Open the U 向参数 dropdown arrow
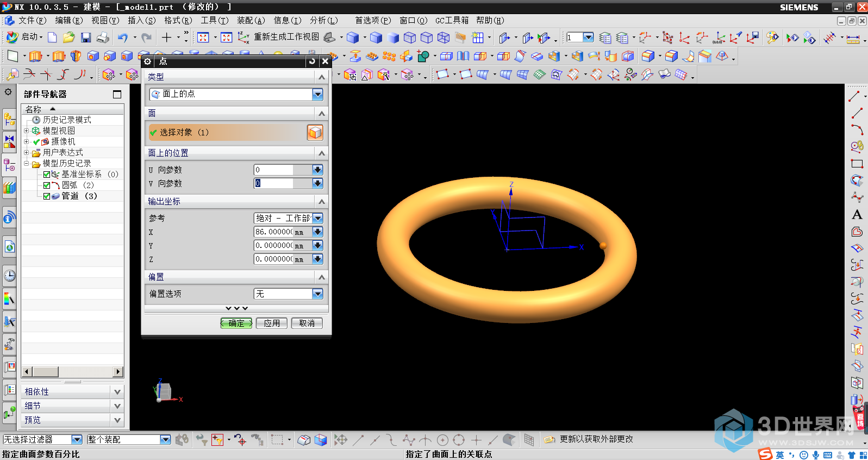Image resolution: width=868 pixels, height=460 pixels. click(318, 170)
